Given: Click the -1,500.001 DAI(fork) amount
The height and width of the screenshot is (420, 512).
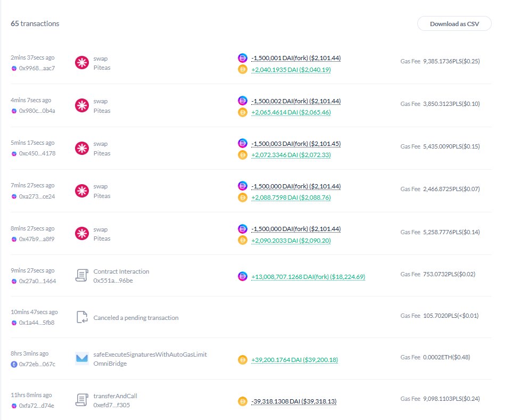Looking at the screenshot, I should coord(296,58).
